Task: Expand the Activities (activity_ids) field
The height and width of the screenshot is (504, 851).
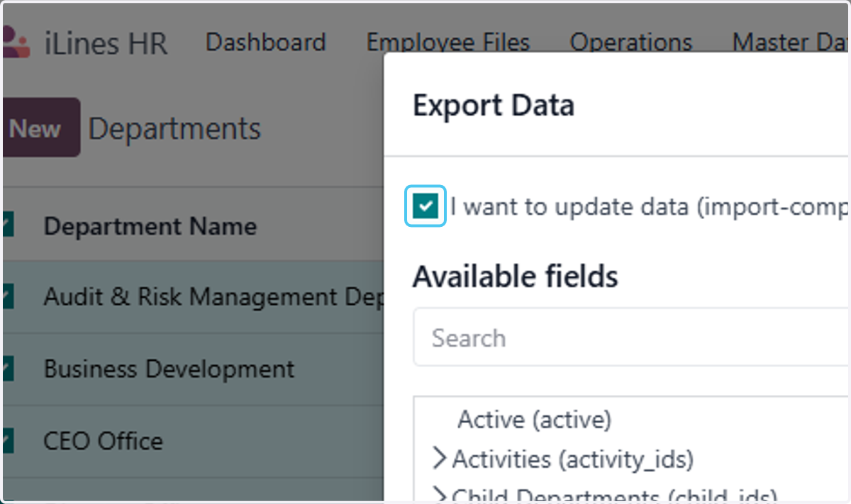Action: click(x=440, y=459)
